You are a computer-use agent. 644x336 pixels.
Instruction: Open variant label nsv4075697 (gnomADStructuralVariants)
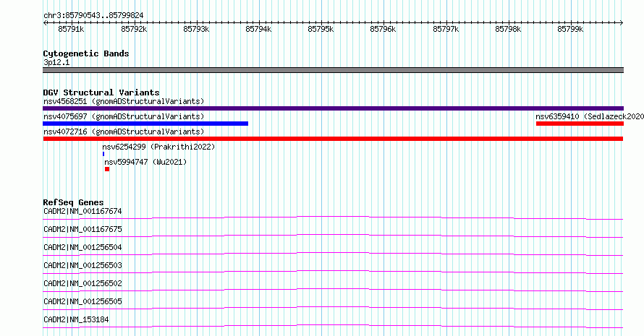tap(124, 116)
